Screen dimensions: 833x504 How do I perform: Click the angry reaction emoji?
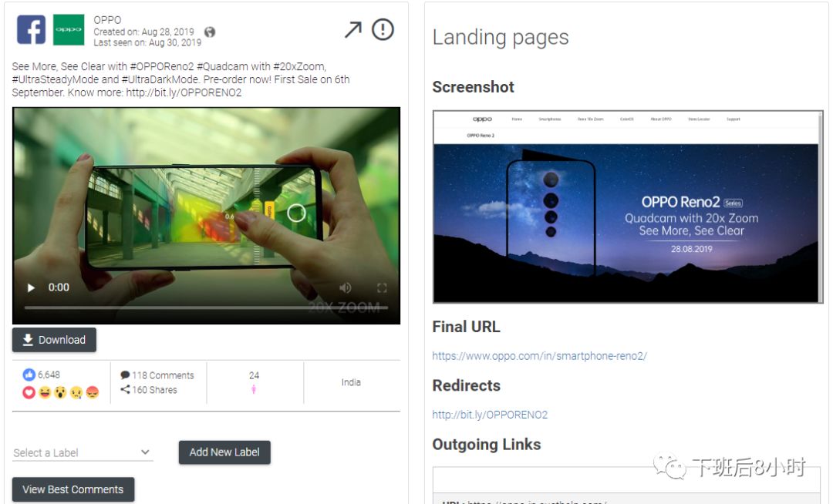click(93, 392)
